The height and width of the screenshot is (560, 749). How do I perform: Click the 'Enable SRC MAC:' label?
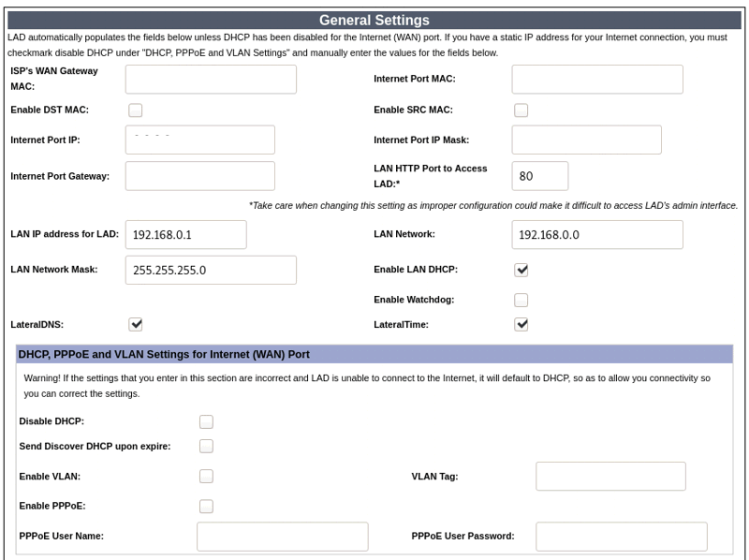(413, 110)
